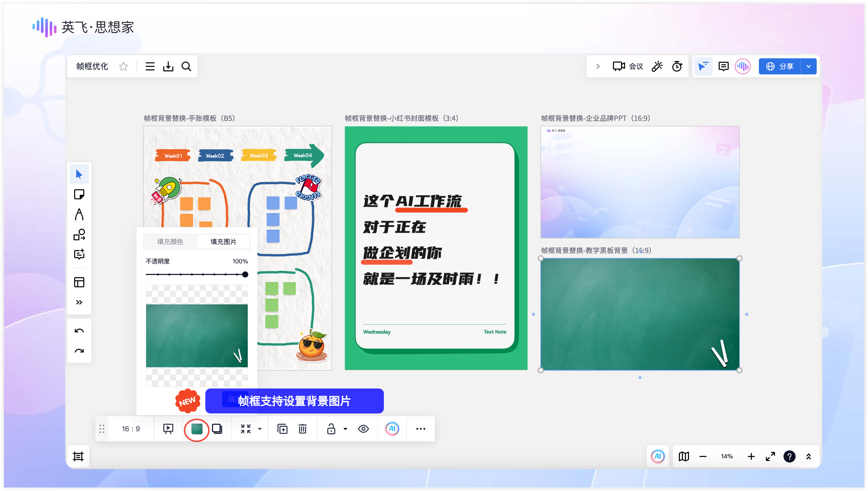Toggle collaborator cursor display

[x=703, y=66]
